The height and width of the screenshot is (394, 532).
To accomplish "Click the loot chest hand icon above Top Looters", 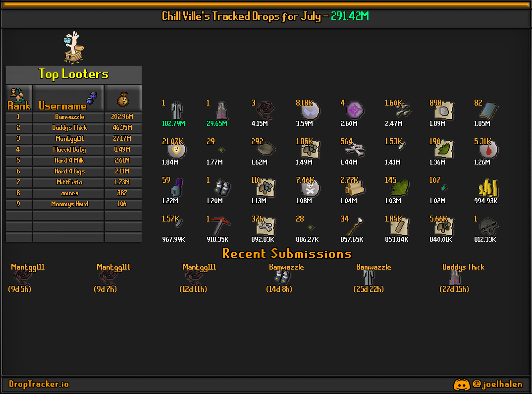I will click(x=74, y=48).
